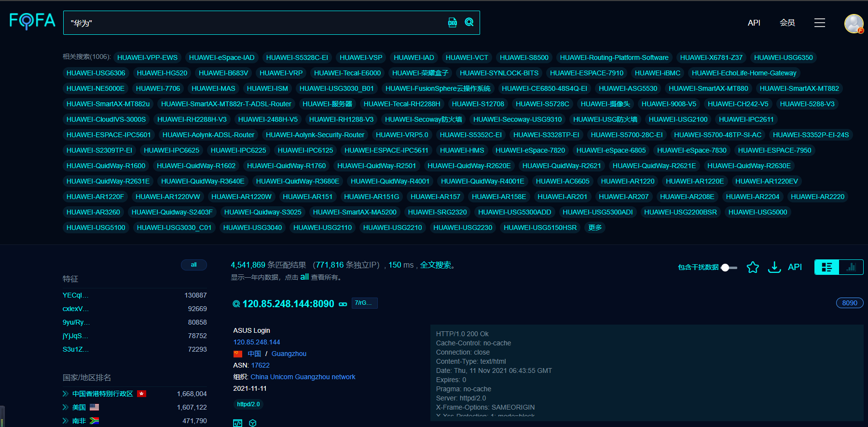Toggle 包含干扰数据 switch
Viewport: 868px width, 427px height.
click(x=729, y=268)
